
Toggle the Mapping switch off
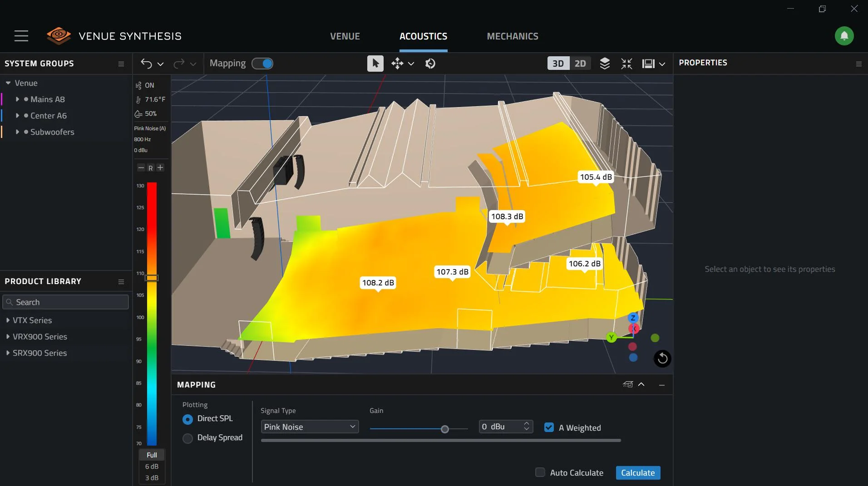(x=262, y=64)
